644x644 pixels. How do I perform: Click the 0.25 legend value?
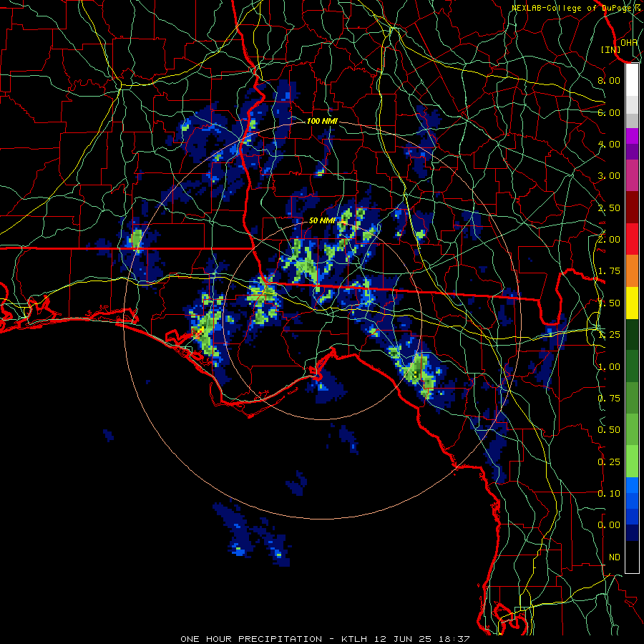coord(609,462)
